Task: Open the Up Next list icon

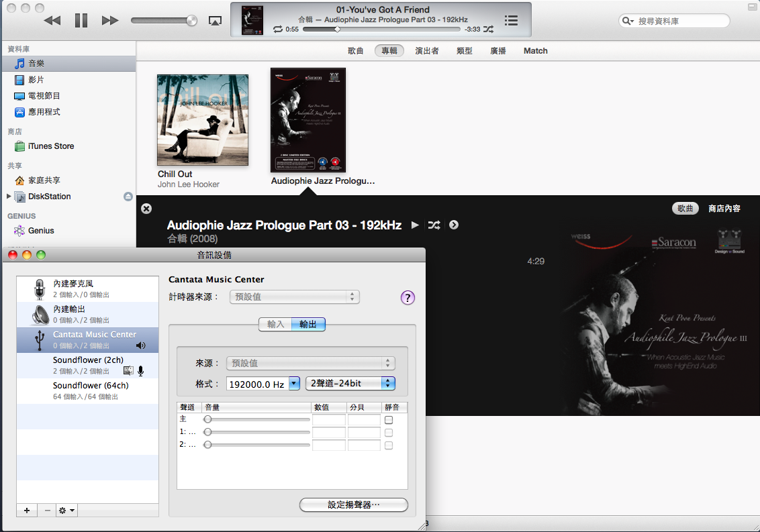Action: [511, 20]
